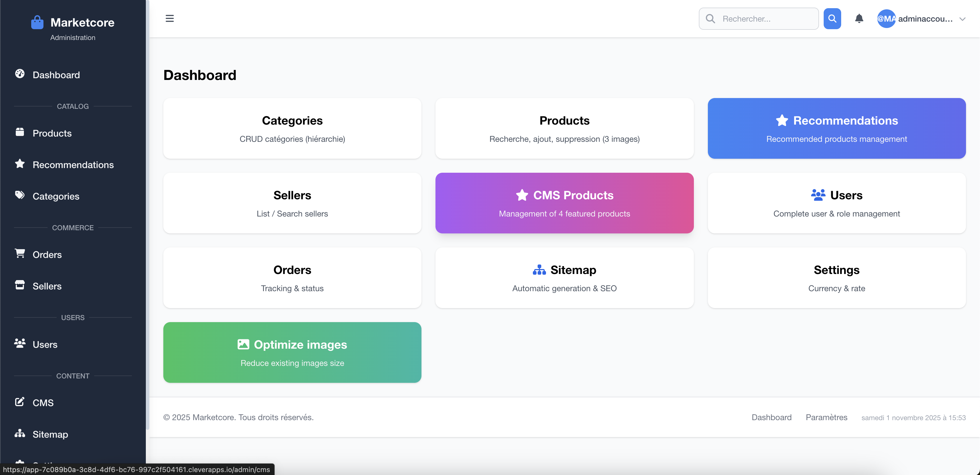Click the Paramètres footer link

pyautogui.click(x=826, y=417)
